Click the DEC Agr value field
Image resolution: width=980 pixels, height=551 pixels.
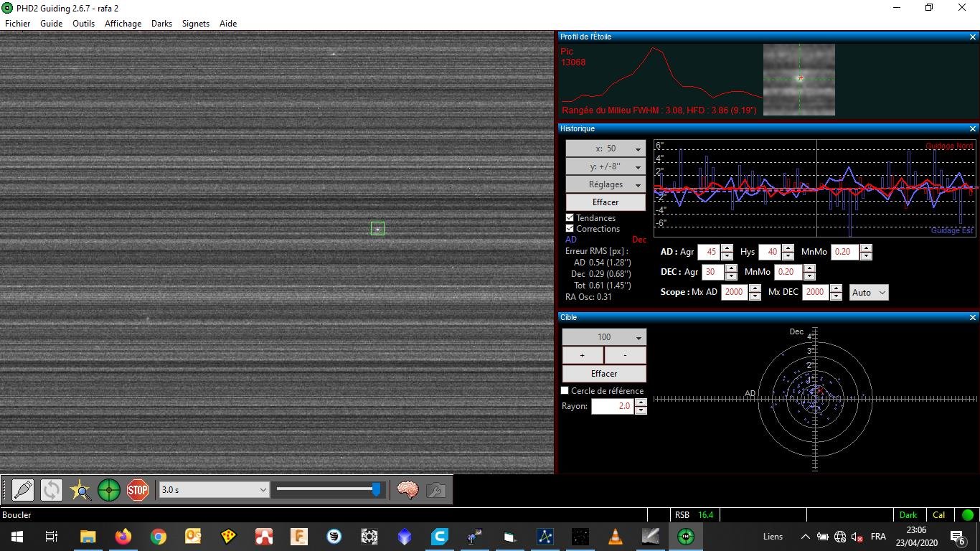713,272
